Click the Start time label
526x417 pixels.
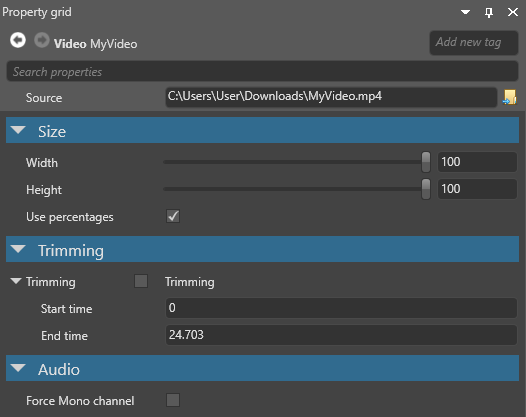(66, 309)
